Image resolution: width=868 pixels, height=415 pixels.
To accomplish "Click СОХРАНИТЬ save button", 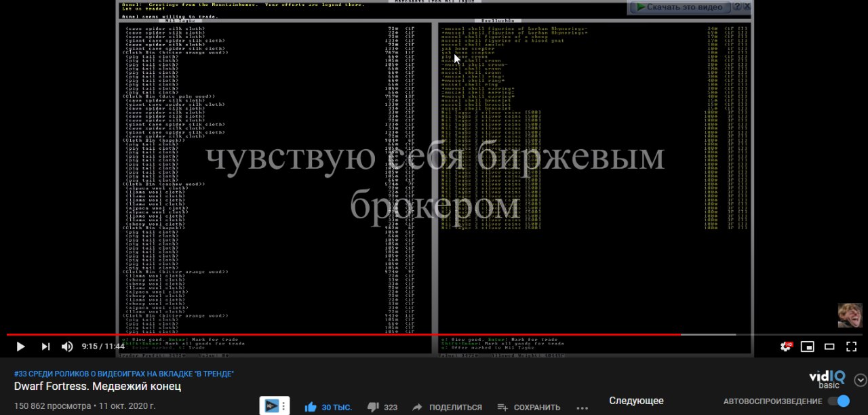I will pyautogui.click(x=528, y=407).
